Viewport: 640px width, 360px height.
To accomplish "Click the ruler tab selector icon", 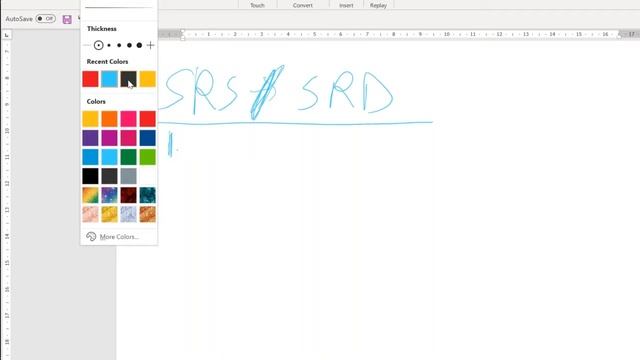I will pyautogui.click(x=7, y=36).
